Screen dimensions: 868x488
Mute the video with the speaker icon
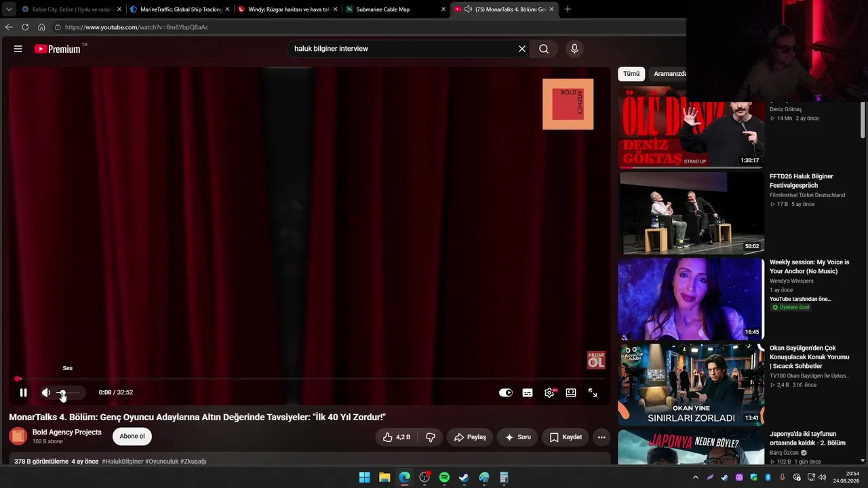(x=45, y=392)
